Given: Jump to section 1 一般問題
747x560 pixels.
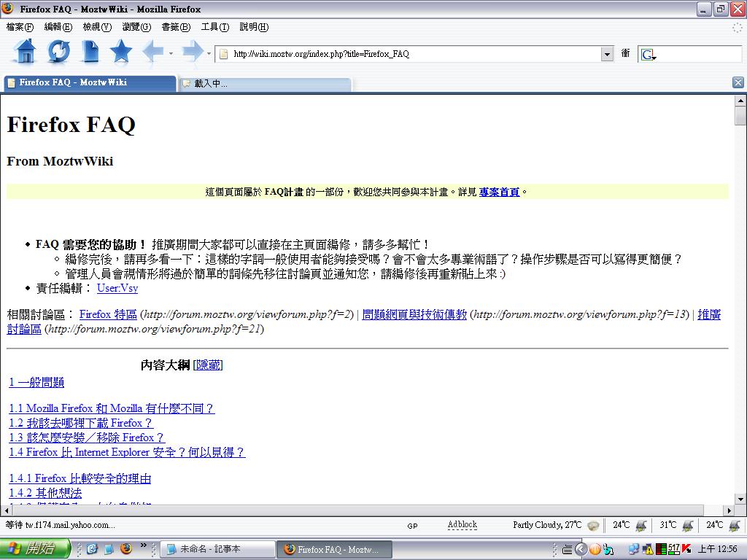Looking at the screenshot, I should tap(36, 382).
